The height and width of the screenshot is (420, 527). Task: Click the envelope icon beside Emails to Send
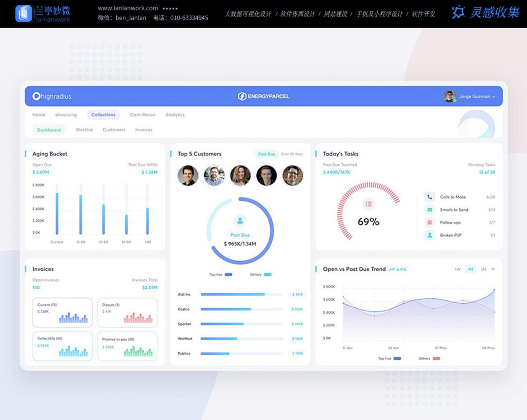pyautogui.click(x=429, y=210)
